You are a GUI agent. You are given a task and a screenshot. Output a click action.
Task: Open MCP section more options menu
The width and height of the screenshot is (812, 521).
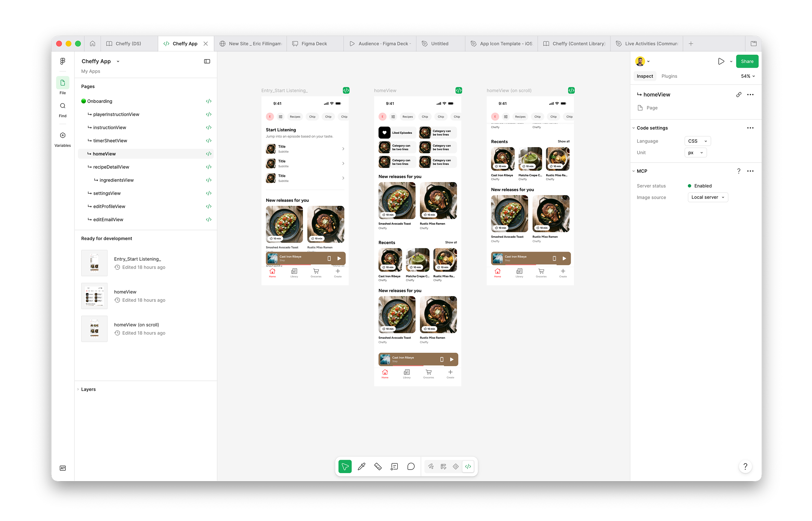pyautogui.click(x=750, y=171)
